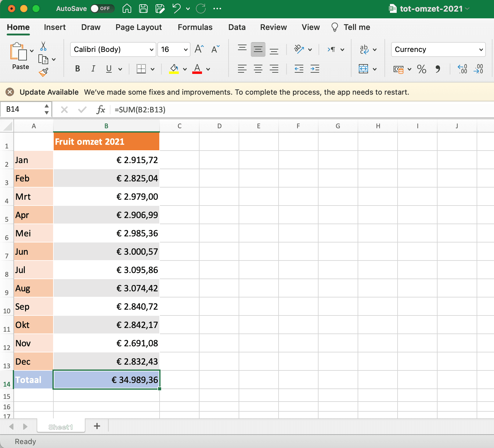Switch to the Formulas ribbon tab
This screenshot has width=494, height=448.
195,27
